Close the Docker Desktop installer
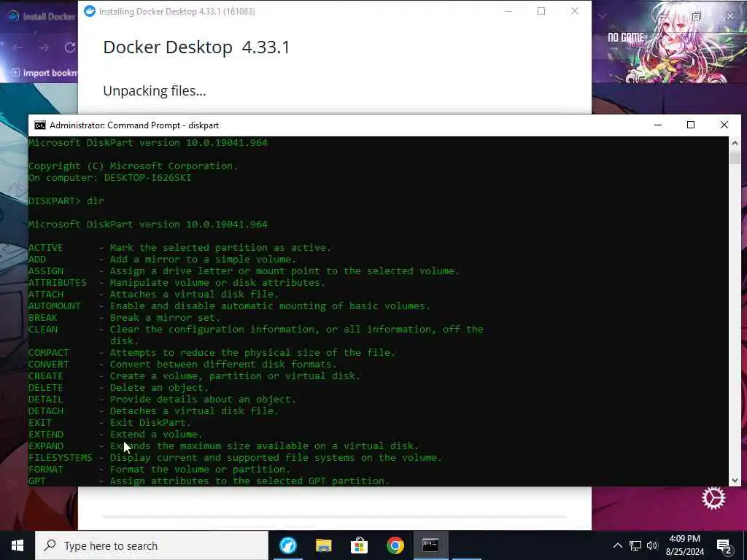 pos(575,11)
